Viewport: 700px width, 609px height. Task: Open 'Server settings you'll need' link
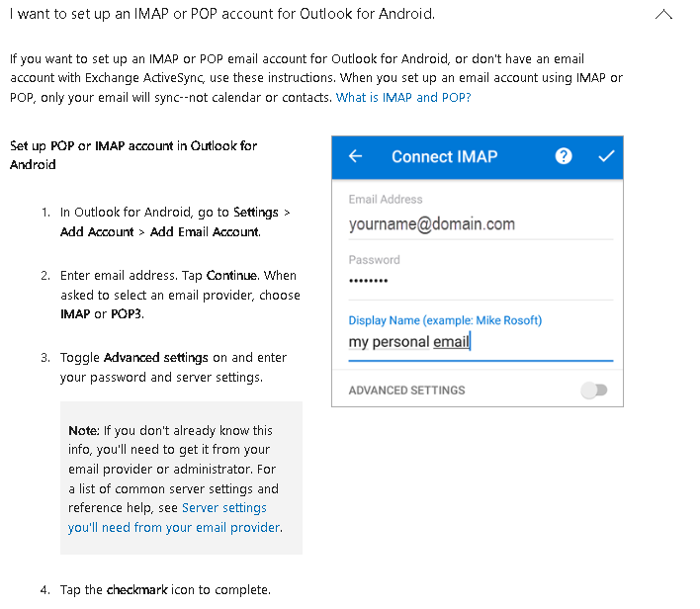175,517
